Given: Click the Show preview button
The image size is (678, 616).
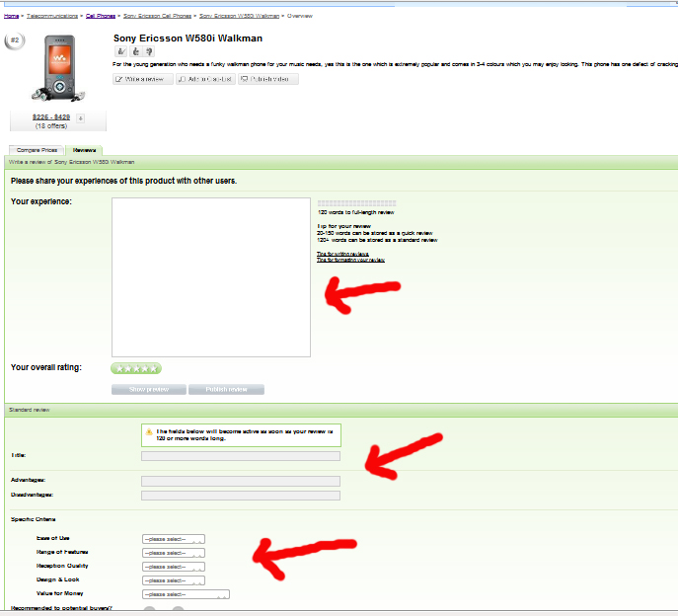Looking at the screenshot, I should [149, 389].
